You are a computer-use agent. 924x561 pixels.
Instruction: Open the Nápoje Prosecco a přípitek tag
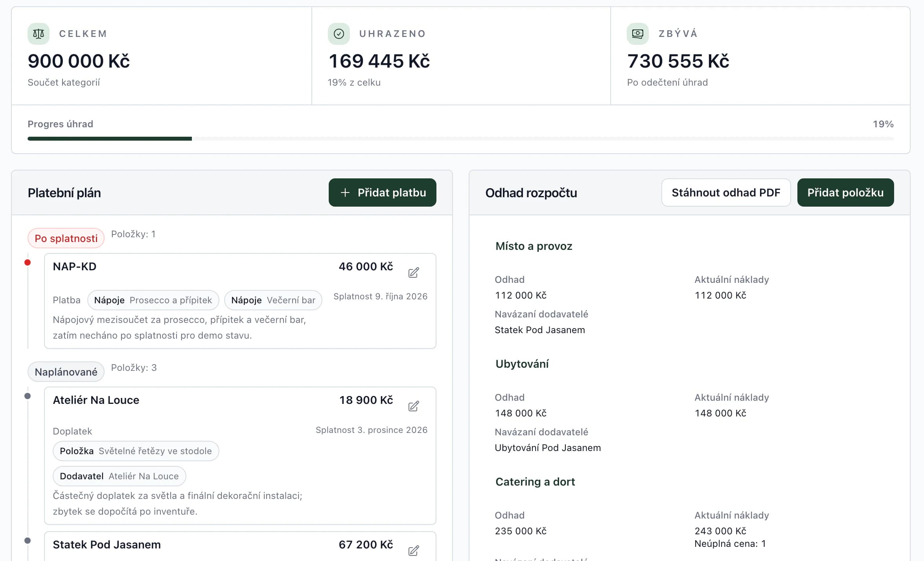(x=153, y=300)
